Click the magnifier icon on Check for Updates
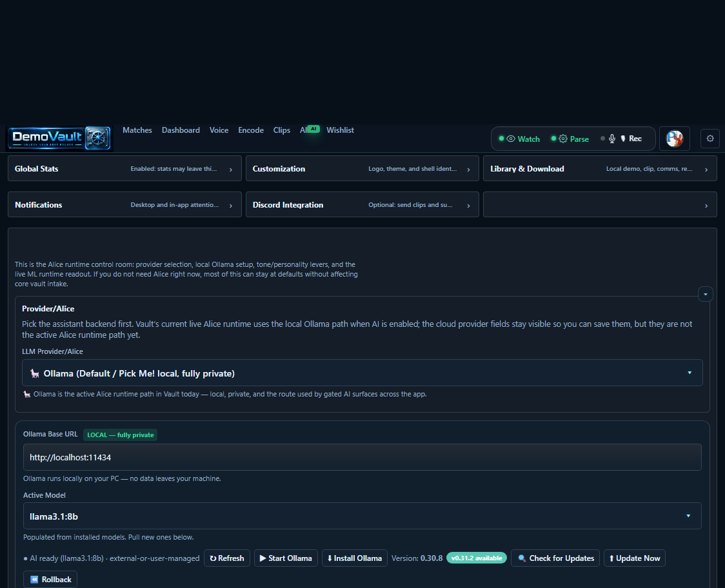Screen dimensions: 725x588 [522, 558]
